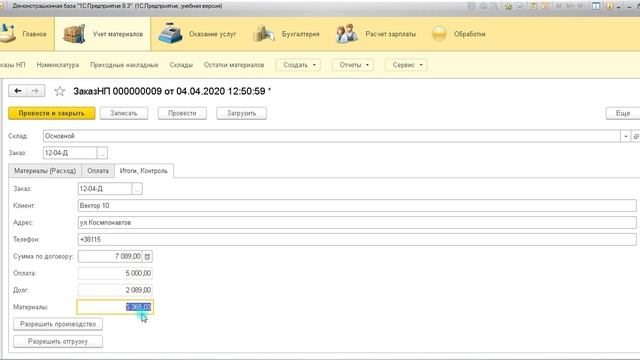The width and height of the screenshot is (640, 360).
Task: Go back with the left arrow
Action: 18,91
